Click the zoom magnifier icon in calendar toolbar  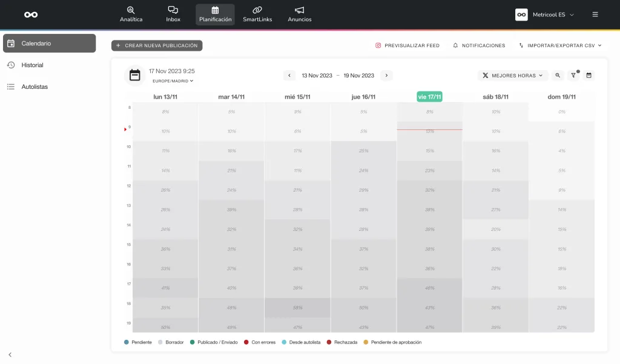(558, 76)
